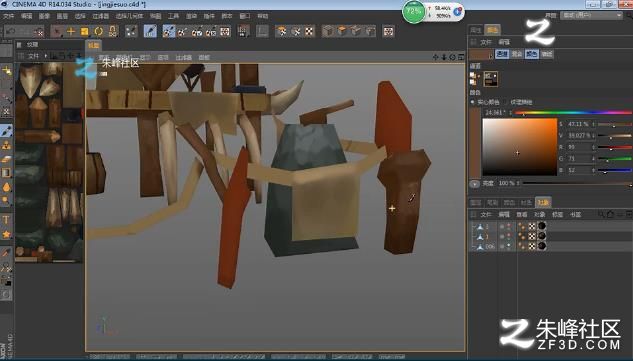Click checkerboard texture tag on object 006

tap(532, 246)
